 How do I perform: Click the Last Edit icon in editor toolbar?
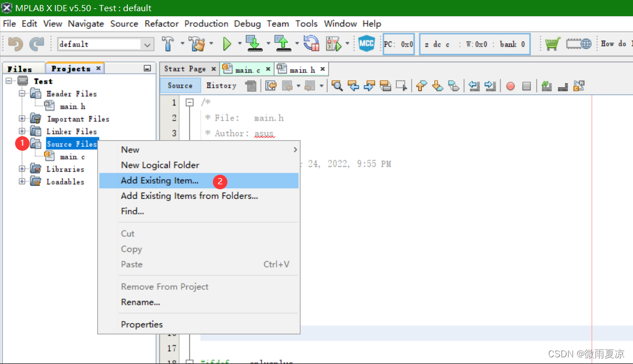coord(271,85)
